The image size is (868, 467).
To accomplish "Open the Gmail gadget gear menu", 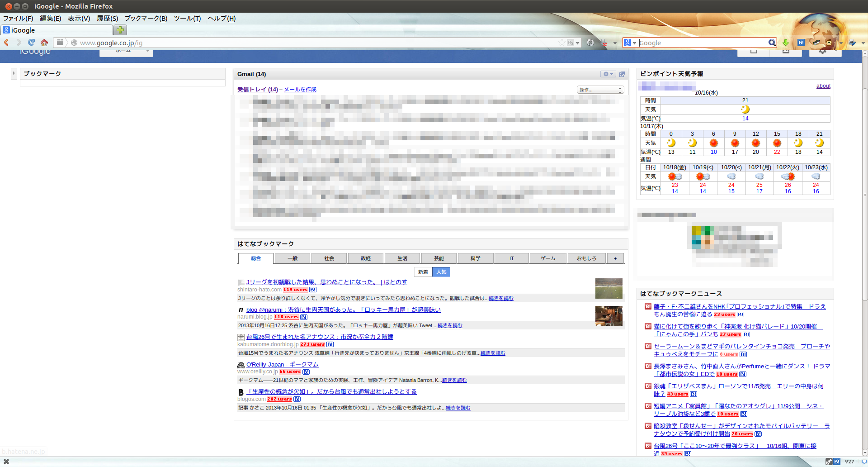I will 608,74.
